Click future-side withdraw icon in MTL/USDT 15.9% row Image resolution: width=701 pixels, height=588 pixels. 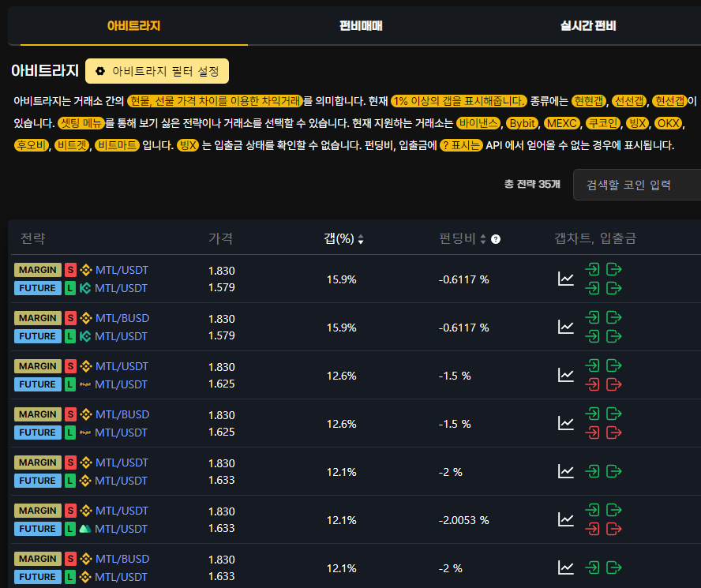614,288
